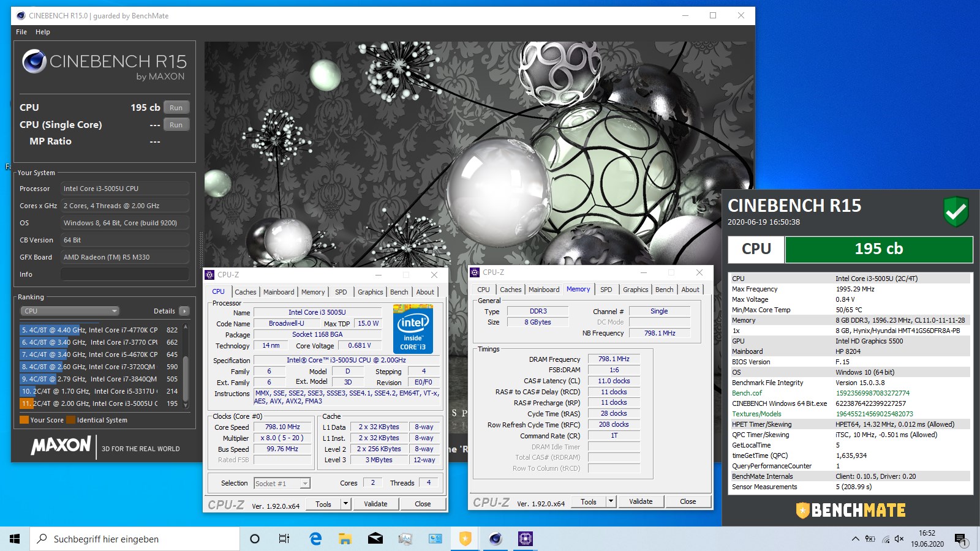Switch to SPD tab in Memory CPU-Z window
The width and height of the screenshot is (980, 551).
tap(606, 290)
